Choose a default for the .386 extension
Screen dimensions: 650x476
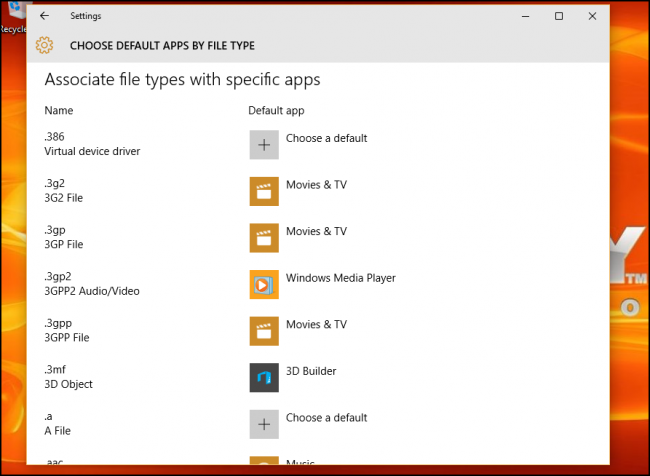click(x=326, y=138)
